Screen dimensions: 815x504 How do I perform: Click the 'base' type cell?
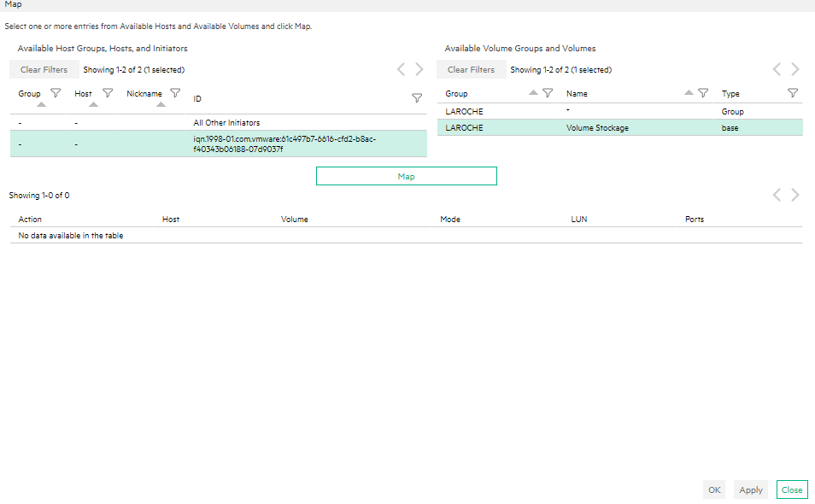point(730,128)
